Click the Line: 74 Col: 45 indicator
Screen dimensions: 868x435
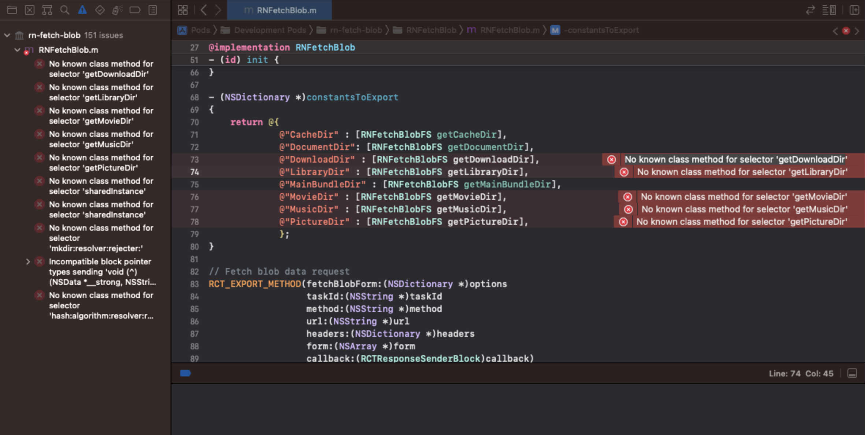tap(801, 373)
